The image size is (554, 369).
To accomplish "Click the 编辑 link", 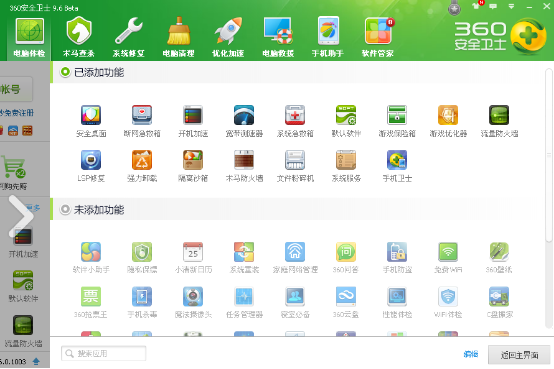I will tap(471, 354).
